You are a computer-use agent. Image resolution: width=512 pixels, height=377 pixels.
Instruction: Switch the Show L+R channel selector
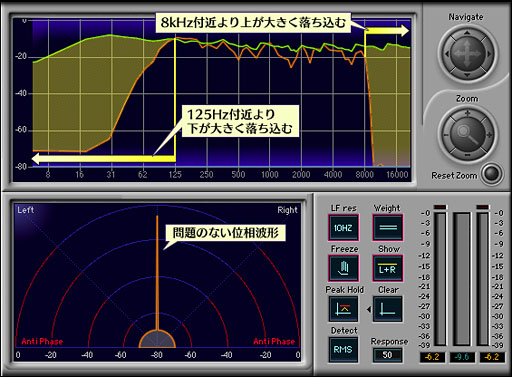coord(388,268)
